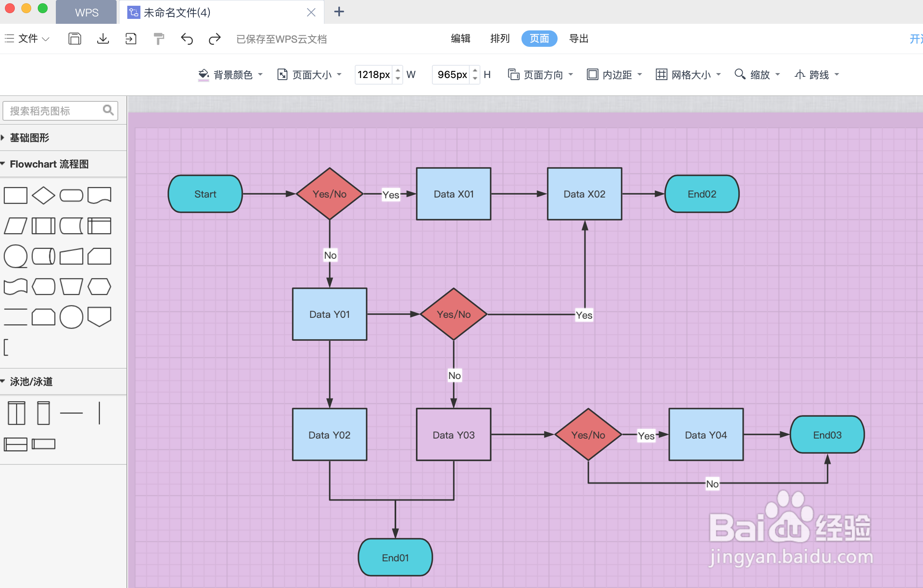Select the manual operation trapezoid shape
923x588 pixels.
71,287
